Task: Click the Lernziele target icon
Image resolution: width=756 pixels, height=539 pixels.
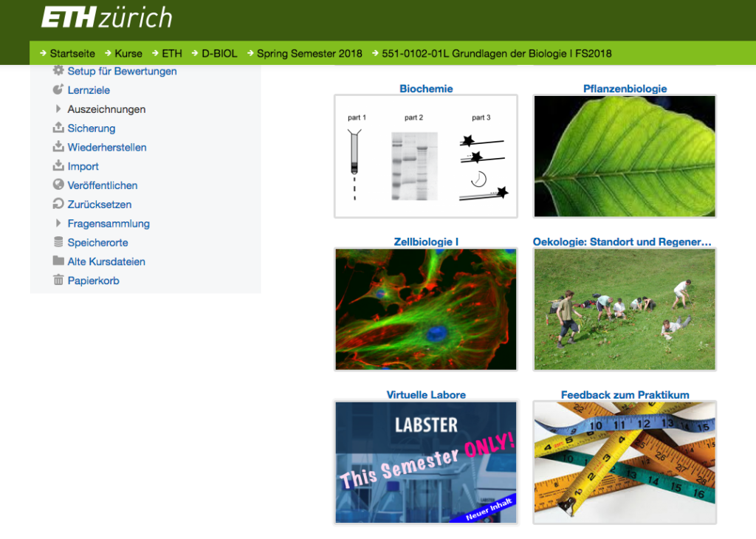Action: pos(58,89)
